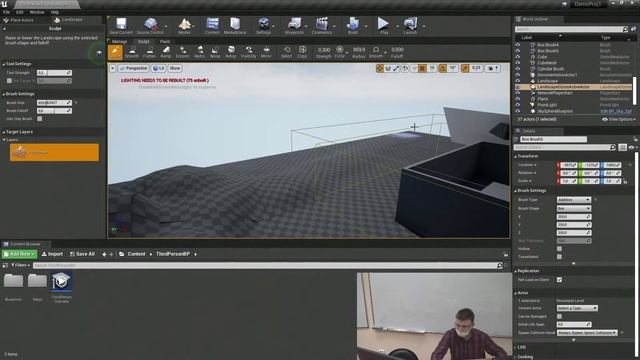This screenshot has width=640, height=360.
Task: Click the Show button in viewport
Action: click(175, 68)
